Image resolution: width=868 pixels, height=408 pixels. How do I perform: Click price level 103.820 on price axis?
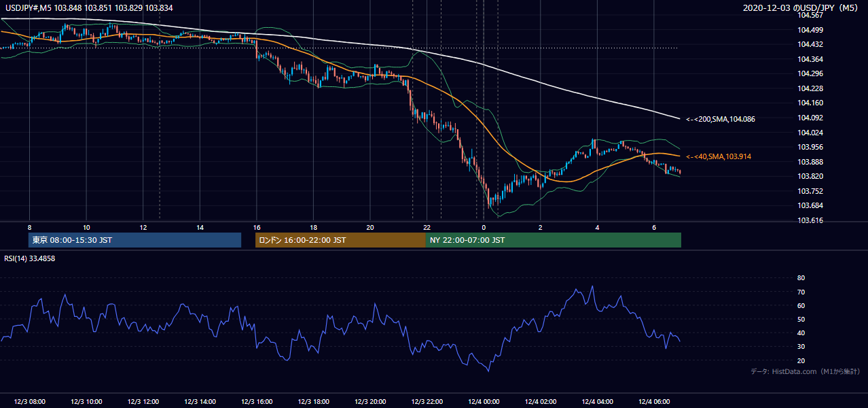(810, 176)
